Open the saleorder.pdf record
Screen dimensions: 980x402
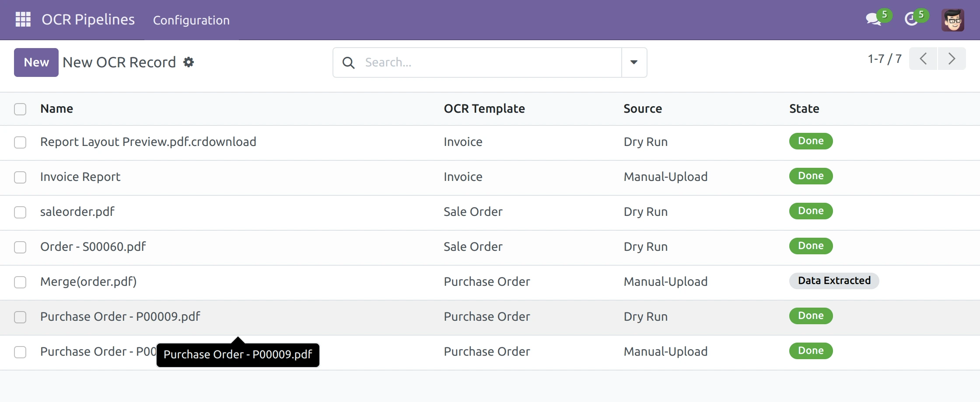pyautogui.click(x=77, y=212)
